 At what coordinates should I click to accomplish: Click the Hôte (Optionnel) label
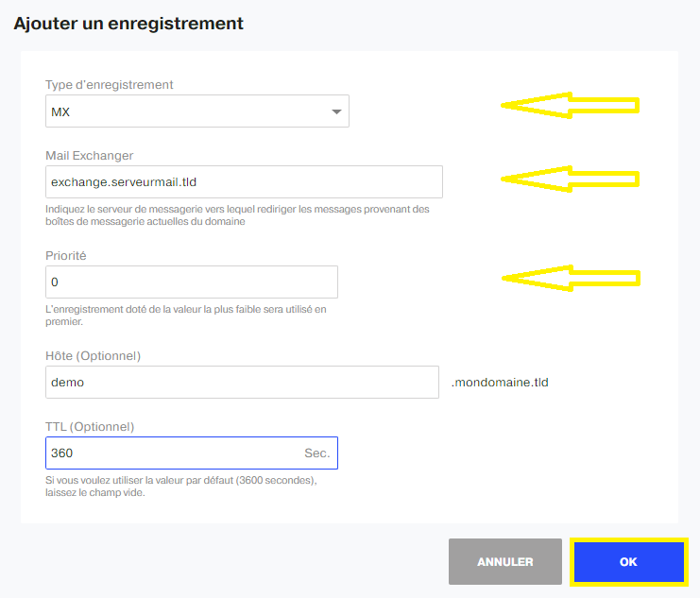point(93,356)
